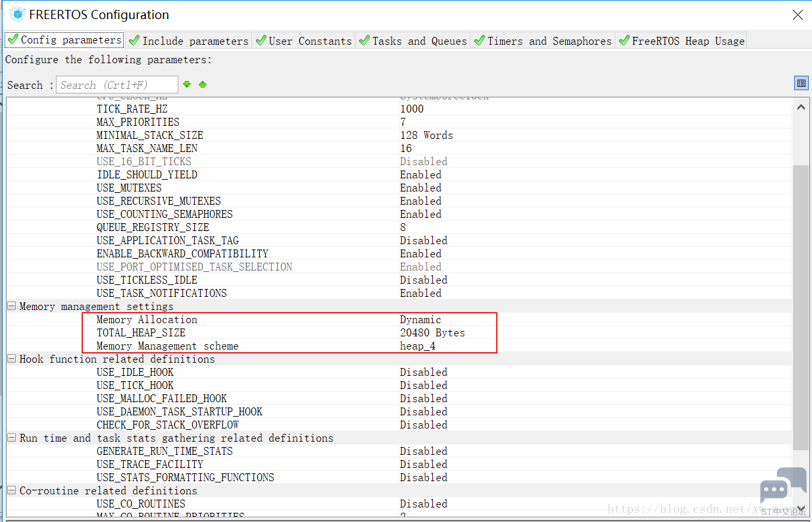812x522 pixels.
Task: Select the USE_MUTEXES parameter name
Action: [129, 188]
